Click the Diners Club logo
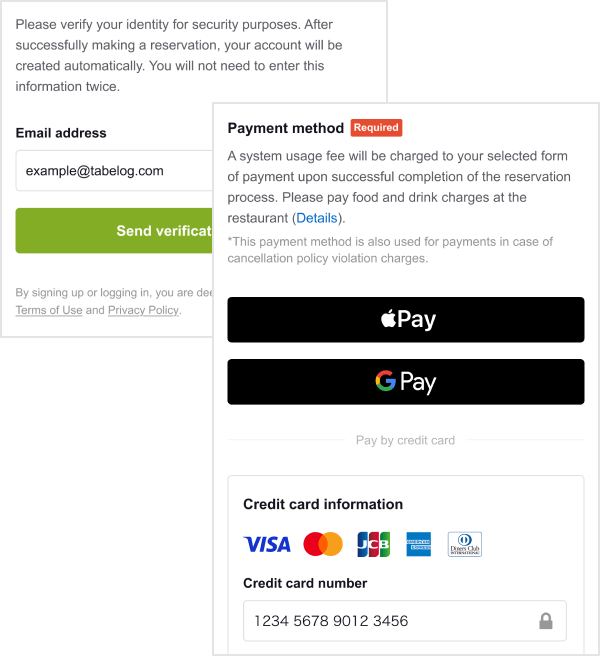 click(x=465, y=544)
